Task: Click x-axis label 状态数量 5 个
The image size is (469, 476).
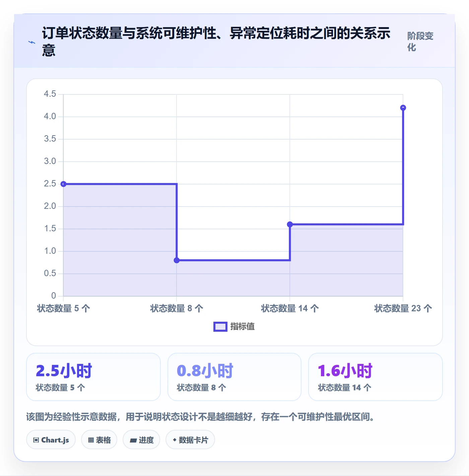Action: (63, 308)
